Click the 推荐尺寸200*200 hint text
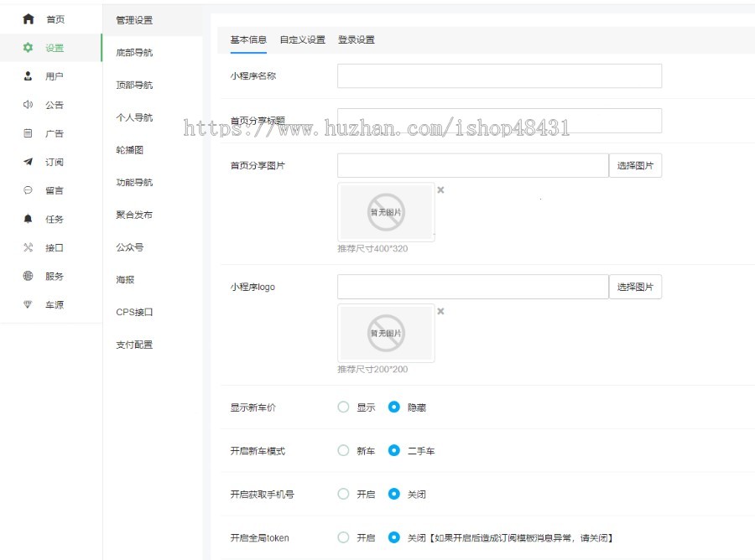 click(372, 370)
